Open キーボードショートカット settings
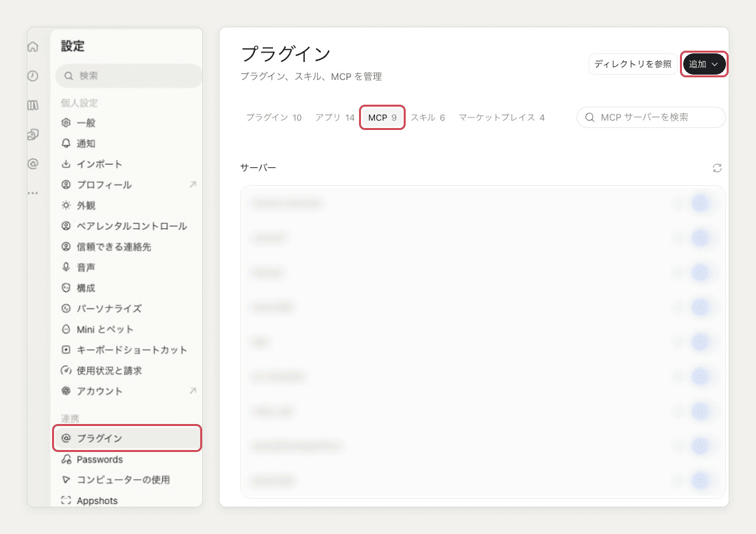Viewport: 756px width, 534px height. coord(128,350)
